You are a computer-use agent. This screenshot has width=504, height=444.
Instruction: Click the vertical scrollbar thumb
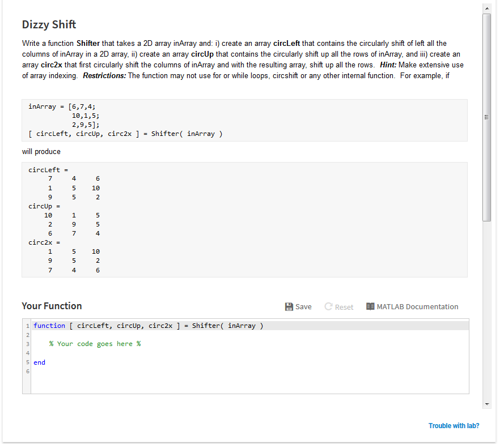486,116
